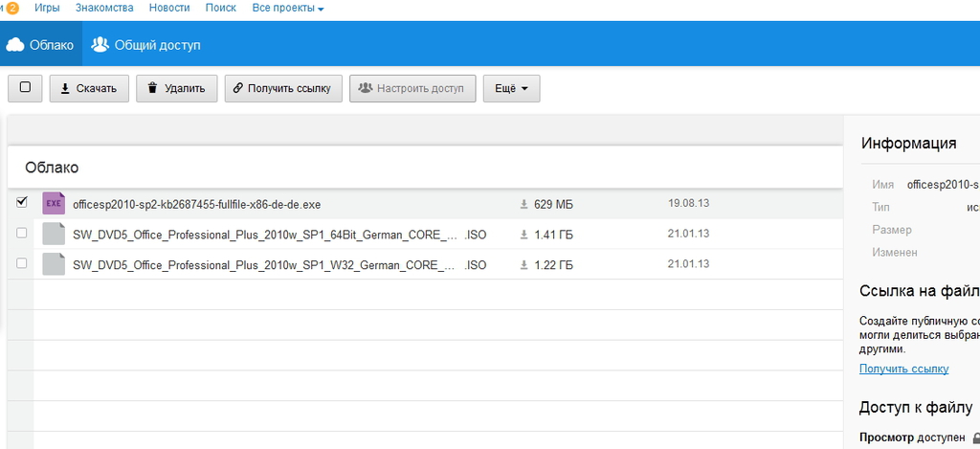Image resolution: width=980 pixels, height=449 pixels.
Task: Click the Скачать button
Action: (89, 88)
